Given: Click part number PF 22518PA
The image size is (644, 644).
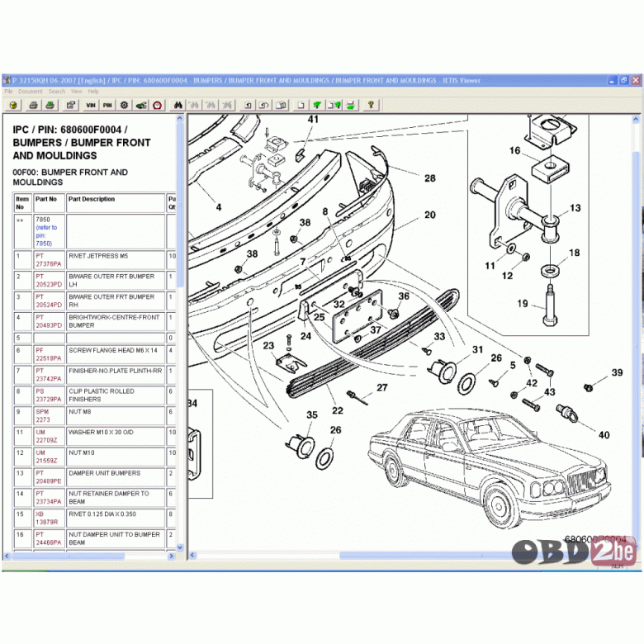Looking at the screenshot, I should [x=49, y=354].
